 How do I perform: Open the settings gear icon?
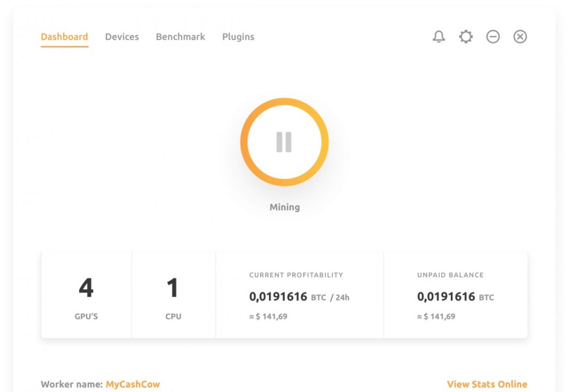click(x=466, y=36)
